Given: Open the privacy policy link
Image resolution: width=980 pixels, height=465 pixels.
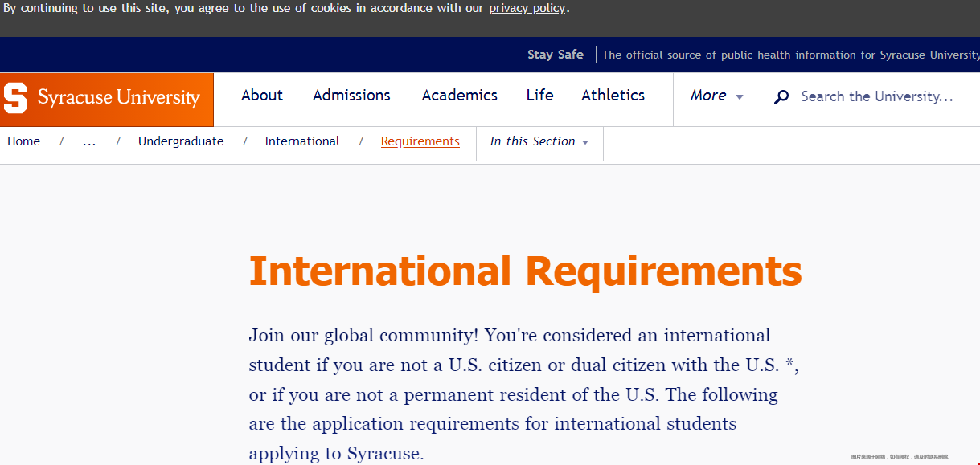Looking at the screenshot, I should point(527,8).
